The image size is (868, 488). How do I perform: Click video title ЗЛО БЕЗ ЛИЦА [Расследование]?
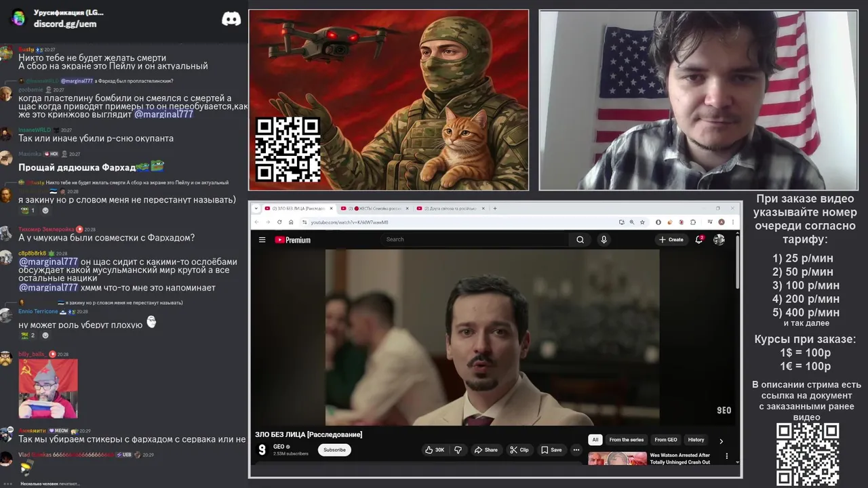[309, 434]
